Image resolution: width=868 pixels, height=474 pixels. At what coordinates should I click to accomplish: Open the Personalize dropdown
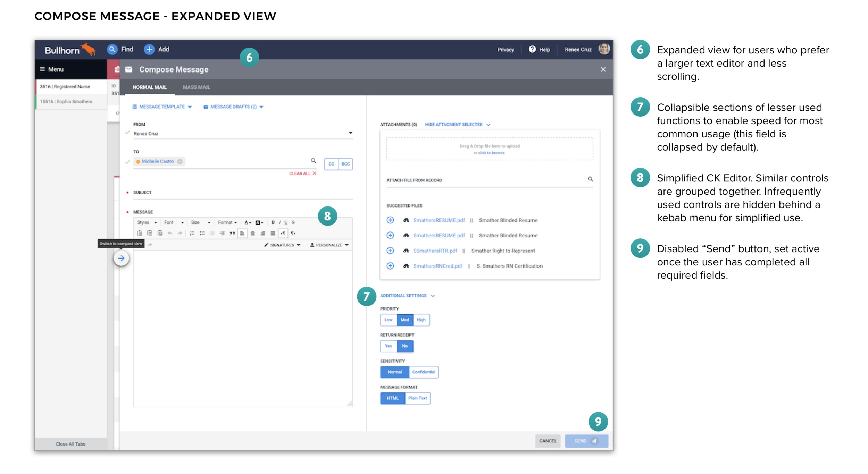coord(329,245)
